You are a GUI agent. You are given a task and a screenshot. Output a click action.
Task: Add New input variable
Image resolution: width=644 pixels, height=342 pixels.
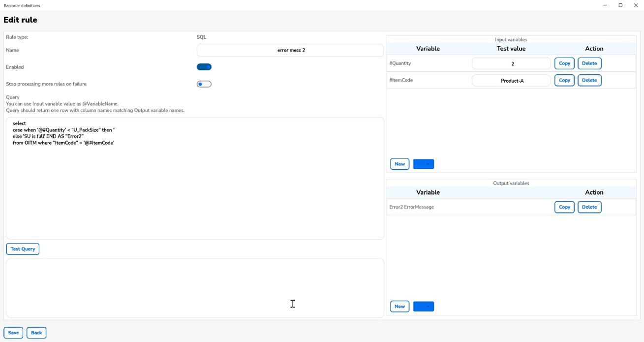point(399,164)
